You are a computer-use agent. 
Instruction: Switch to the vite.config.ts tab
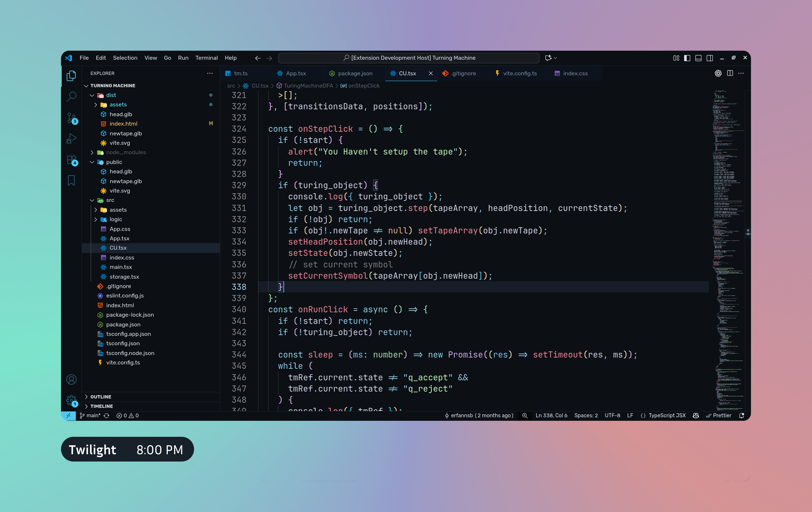pos(519,73)
